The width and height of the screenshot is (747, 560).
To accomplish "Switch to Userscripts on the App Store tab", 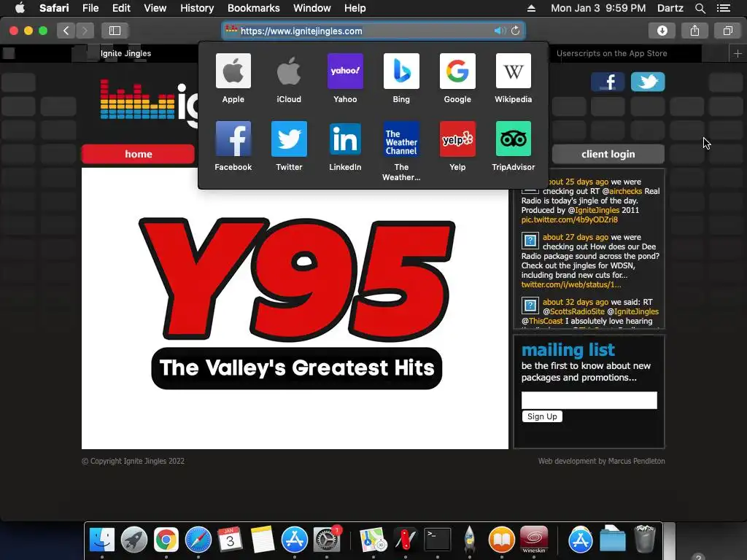I will (x=612, y=53).
